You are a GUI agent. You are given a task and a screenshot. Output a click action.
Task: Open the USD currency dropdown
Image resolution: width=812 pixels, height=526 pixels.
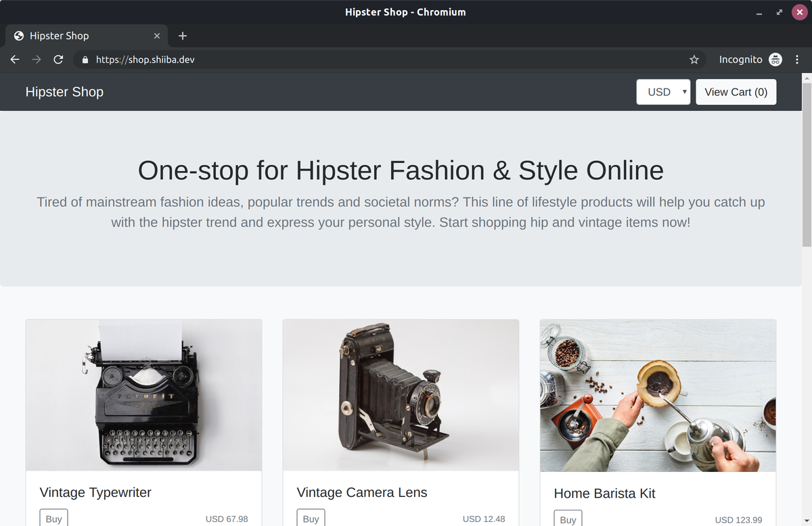pos(663,92)
